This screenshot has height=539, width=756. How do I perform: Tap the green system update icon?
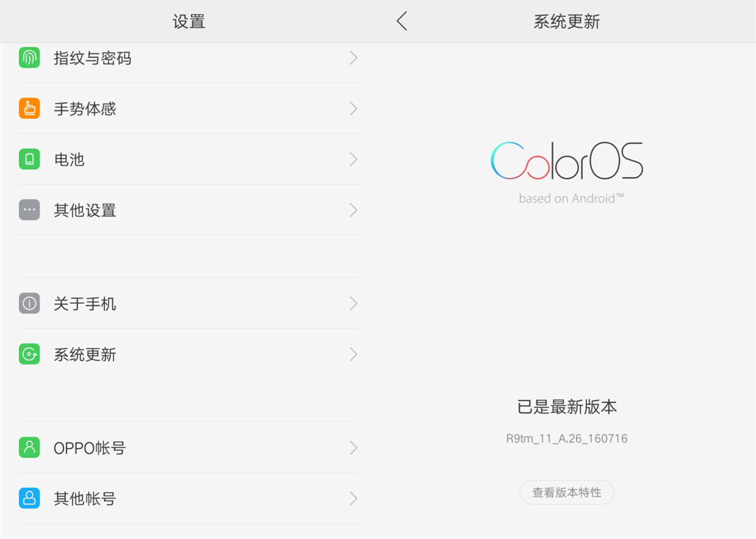coord(29,354)
